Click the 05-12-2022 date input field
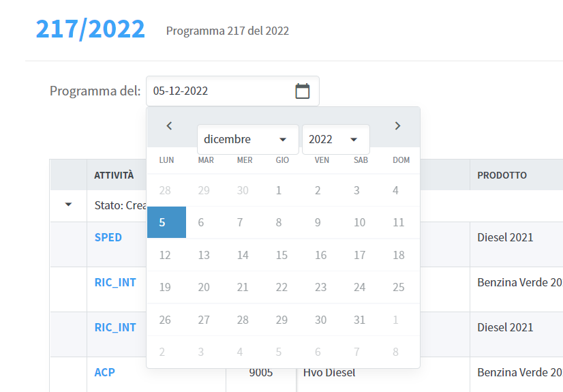The width and height of the screenshot is (563, 392). pos(232,91)
